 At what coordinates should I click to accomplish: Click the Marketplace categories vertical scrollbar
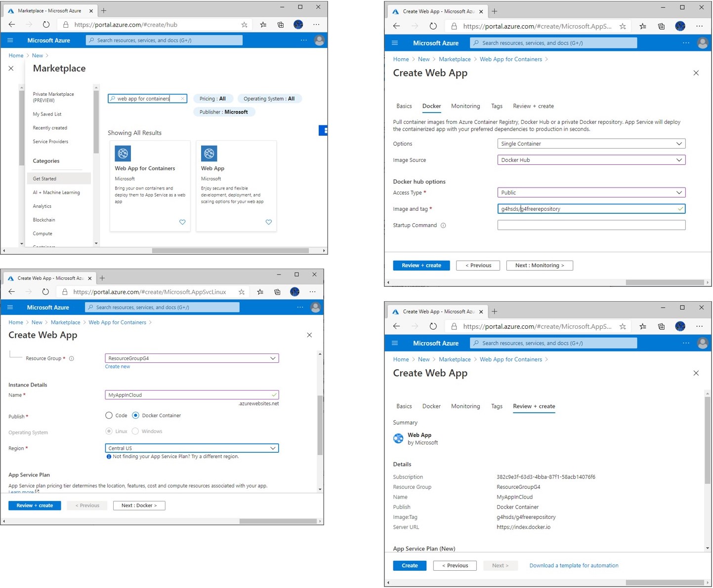(x=96, y=123)
